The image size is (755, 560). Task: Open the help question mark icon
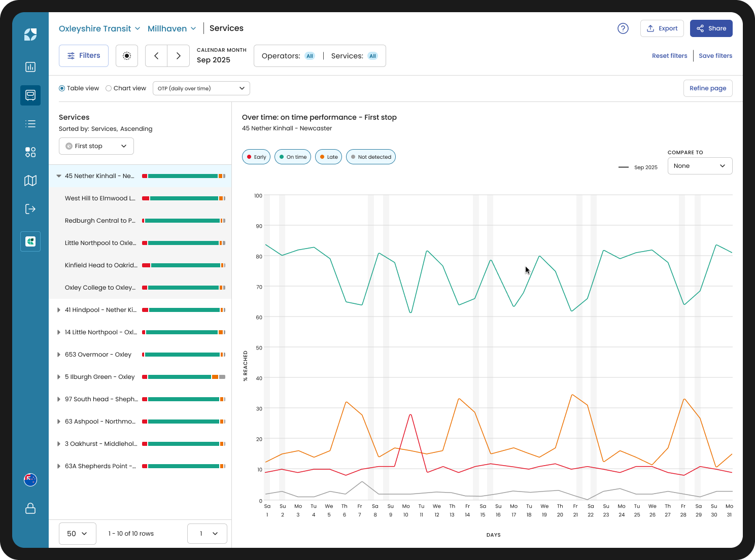pos(623,28)
